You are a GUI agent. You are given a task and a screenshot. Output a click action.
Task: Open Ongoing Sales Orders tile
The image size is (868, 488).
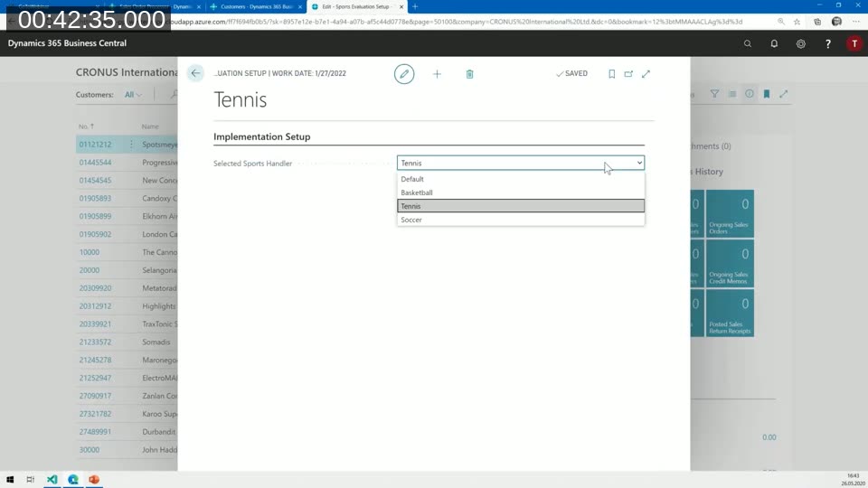click(x=730, y=213)
